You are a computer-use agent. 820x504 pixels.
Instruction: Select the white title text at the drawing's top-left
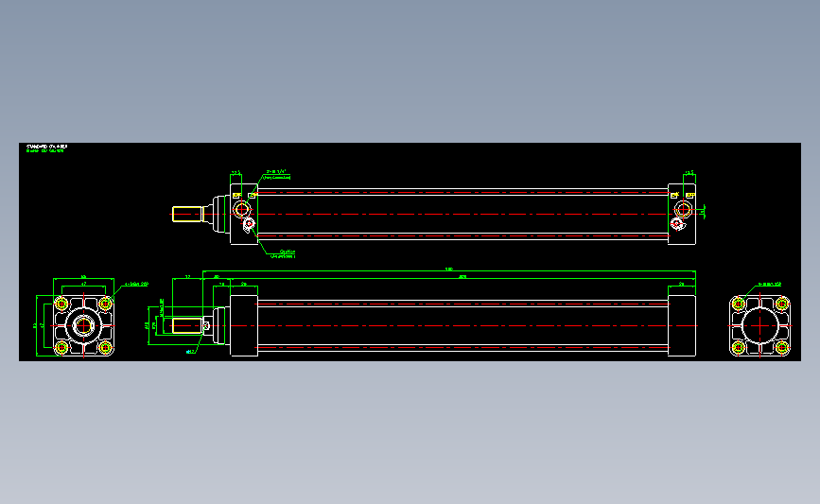(46, 147)
